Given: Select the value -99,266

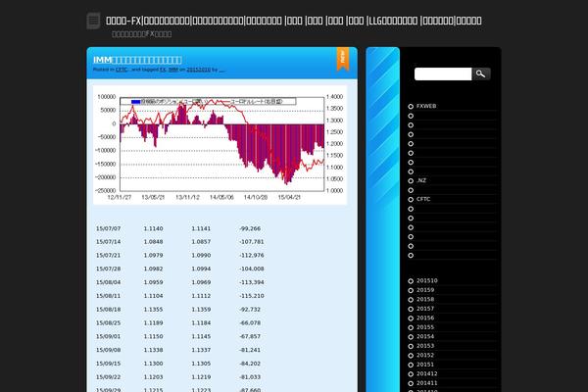Looking at the screenshot, I should (x=250, y=228).
